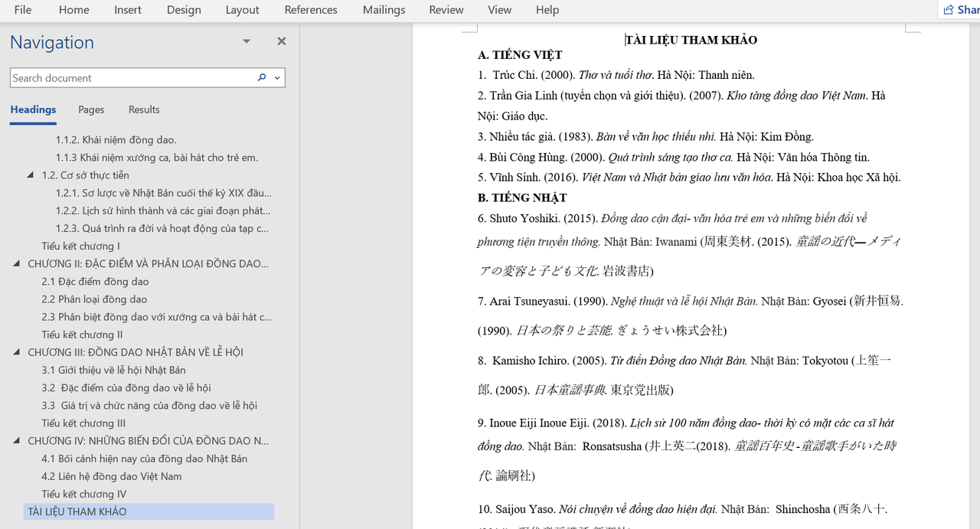This screenshot has width=980, height=529.
Task: Go to heading 1.2.2. Lịch sử hình thành
Action: click(x=163, y=211)
